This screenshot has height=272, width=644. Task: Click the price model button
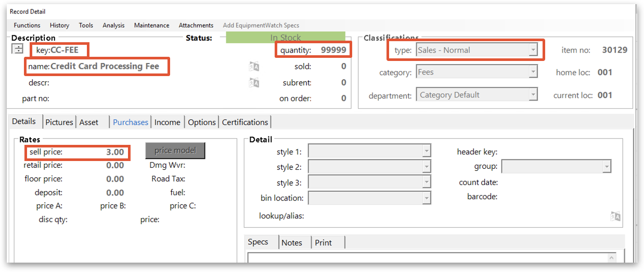pos(175,150)
